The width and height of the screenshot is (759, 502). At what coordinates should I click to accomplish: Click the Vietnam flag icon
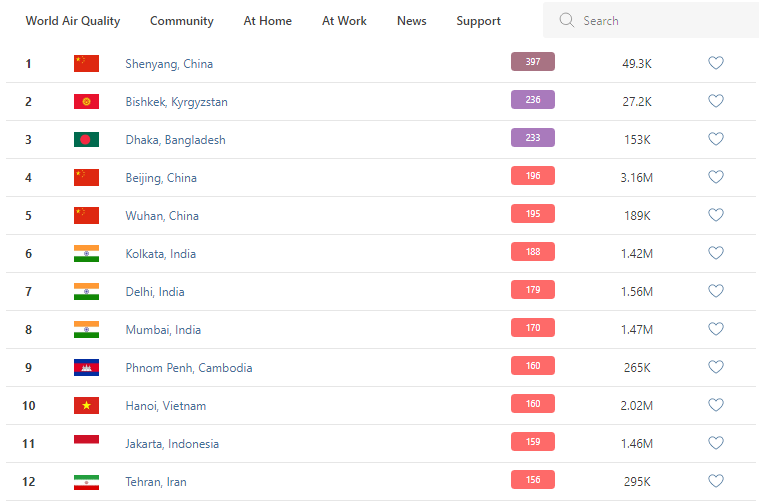coord(87,406)
